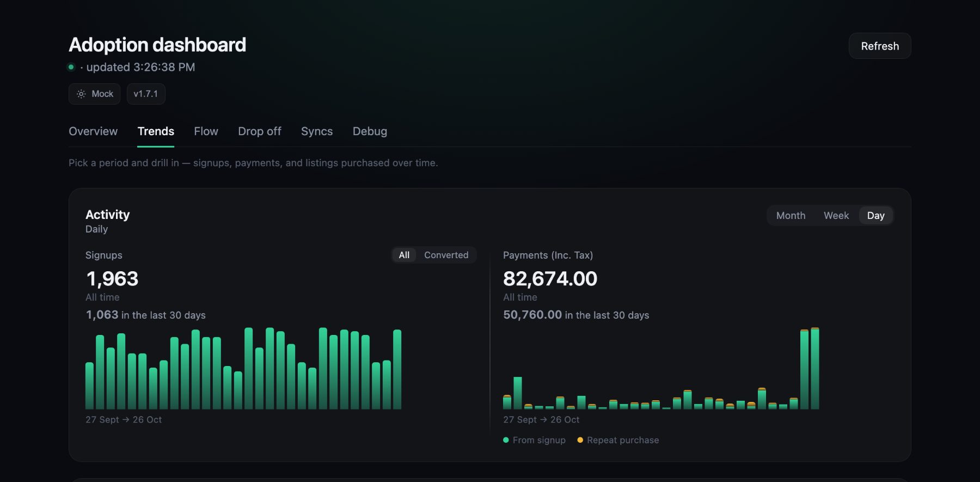Screen dimensions: 980x482
Task: Click the 82,674.00 payments total
Action: tap(550, 279)
